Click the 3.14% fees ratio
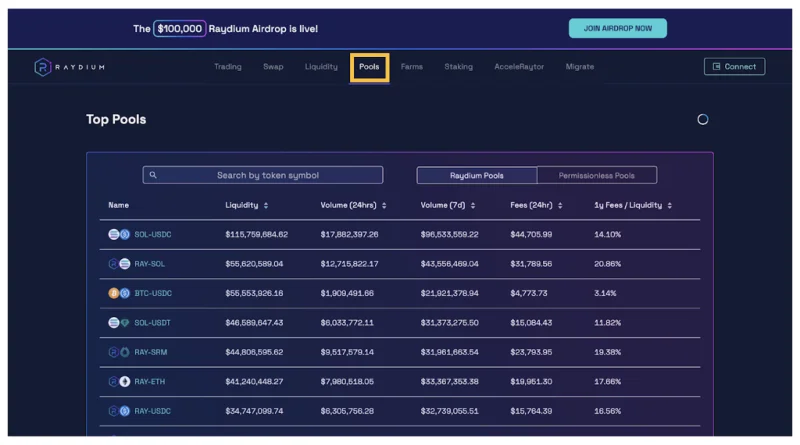The height and width of the screenshot is (445, 800). 605,293
